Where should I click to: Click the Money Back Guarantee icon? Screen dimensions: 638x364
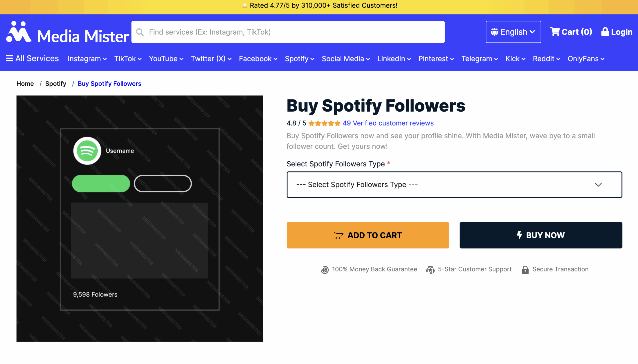click(x=324, y=270)
